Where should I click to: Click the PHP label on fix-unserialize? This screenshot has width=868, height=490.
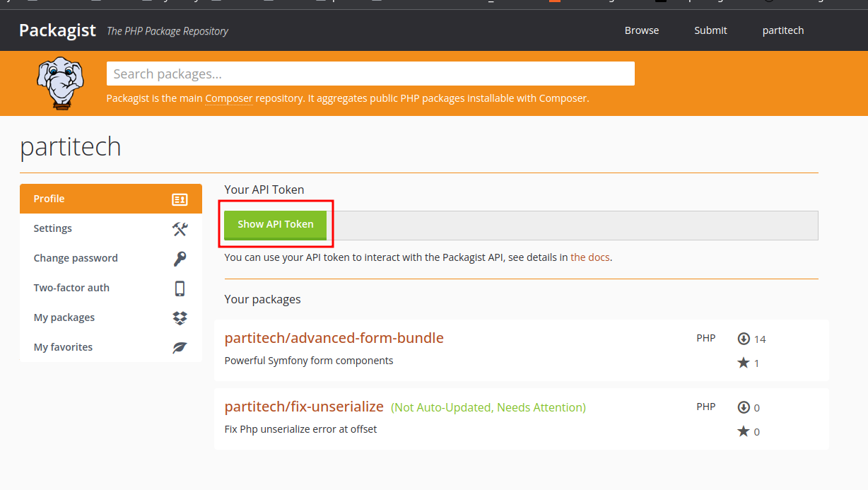pyautogui.click(x=706, y=407)
